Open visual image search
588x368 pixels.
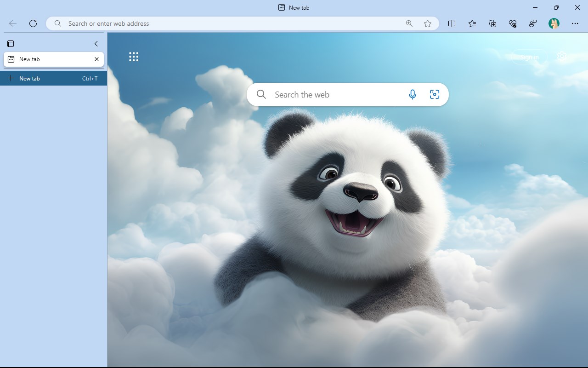coord(435,94)
